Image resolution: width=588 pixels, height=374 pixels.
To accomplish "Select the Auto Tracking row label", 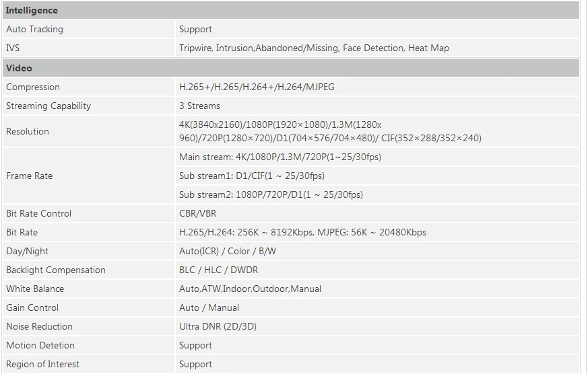I will [x=34, y=30].
